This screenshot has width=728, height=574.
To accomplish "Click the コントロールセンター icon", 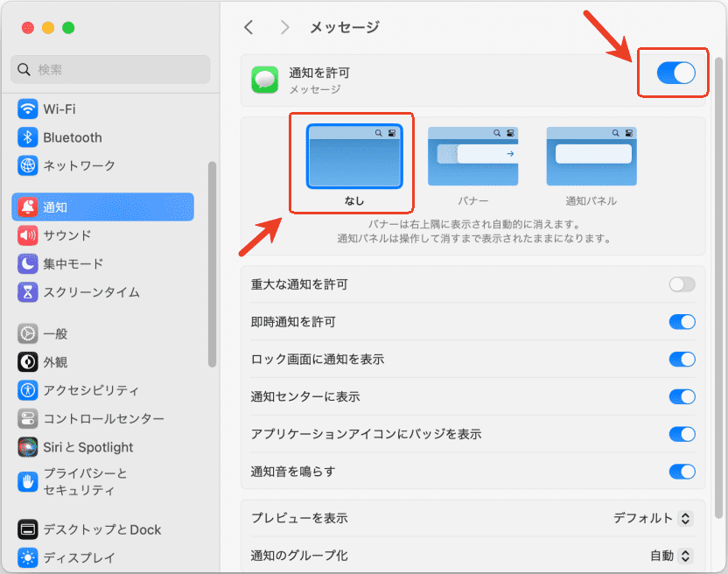I will (x=28, y=419).
